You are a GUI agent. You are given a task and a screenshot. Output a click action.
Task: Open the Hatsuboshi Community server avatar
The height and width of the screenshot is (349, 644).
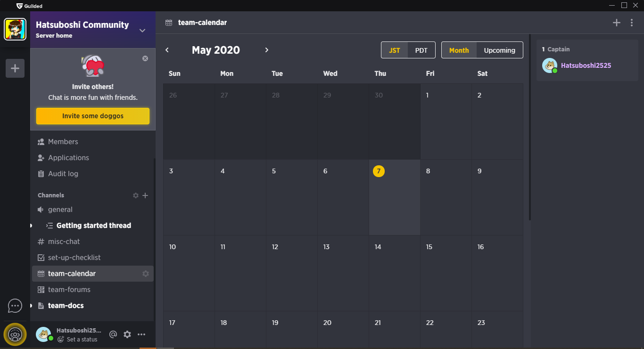[15, 29]
